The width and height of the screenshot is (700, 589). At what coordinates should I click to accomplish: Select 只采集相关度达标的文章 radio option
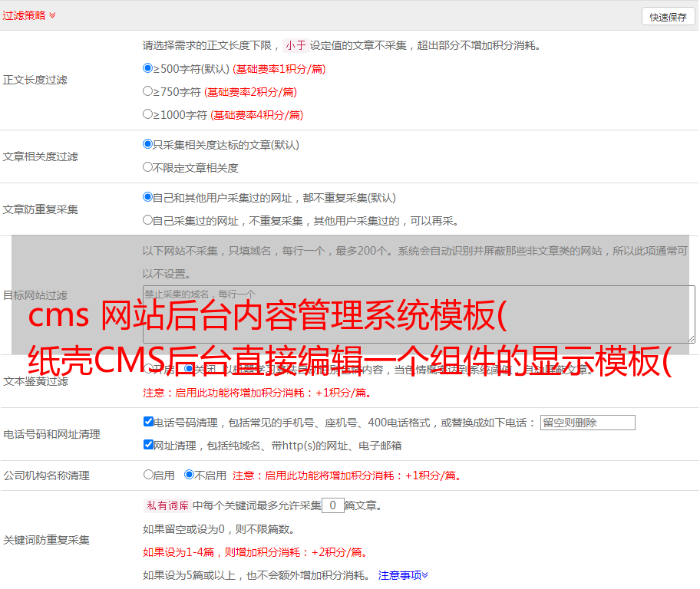point(148,144)
